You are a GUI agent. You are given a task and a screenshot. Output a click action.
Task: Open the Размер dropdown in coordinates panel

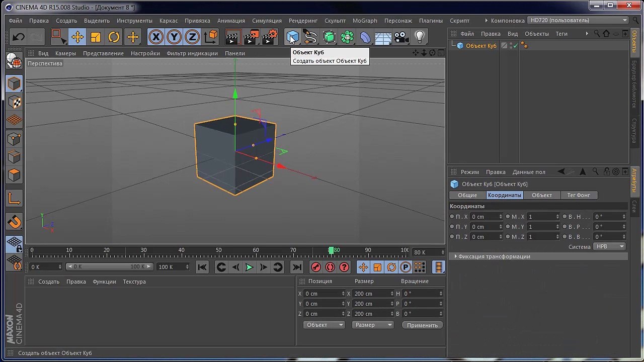(x=372, y=325)
